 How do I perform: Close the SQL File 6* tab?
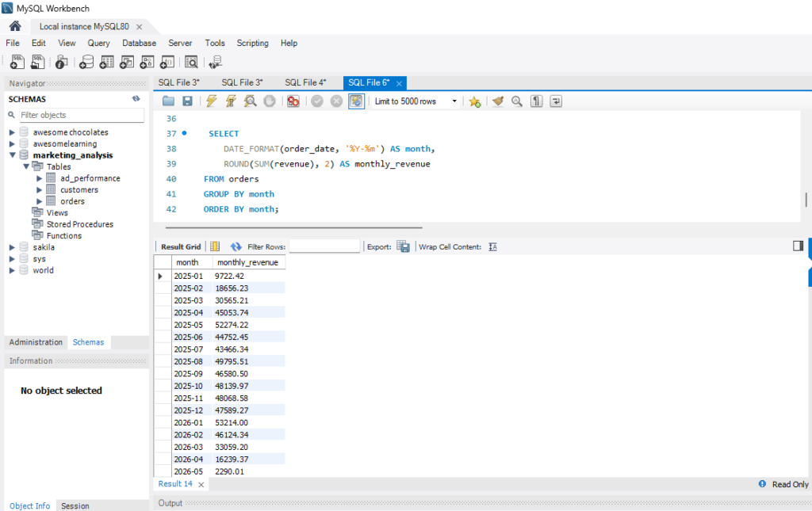(399, 83)
